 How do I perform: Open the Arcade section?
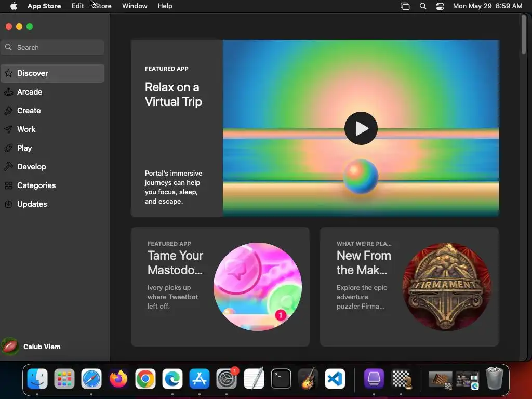[x=52, y=92]
